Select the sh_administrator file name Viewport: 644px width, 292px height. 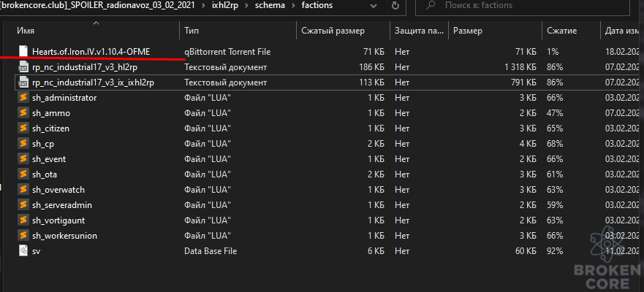pyautogui.click(x=64, y=98)
